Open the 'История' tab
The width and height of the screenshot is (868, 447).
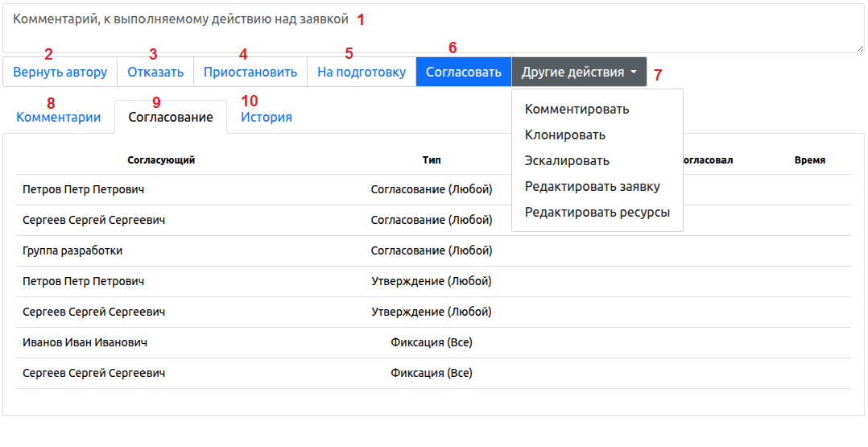(267, 118)
